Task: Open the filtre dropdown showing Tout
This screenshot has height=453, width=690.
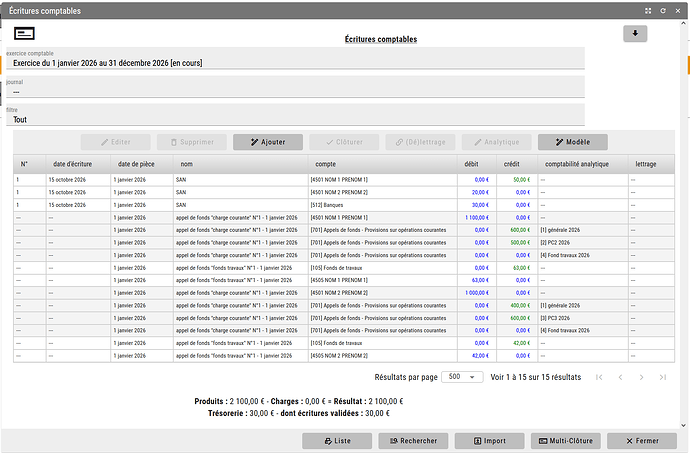Action: [295, 115]
